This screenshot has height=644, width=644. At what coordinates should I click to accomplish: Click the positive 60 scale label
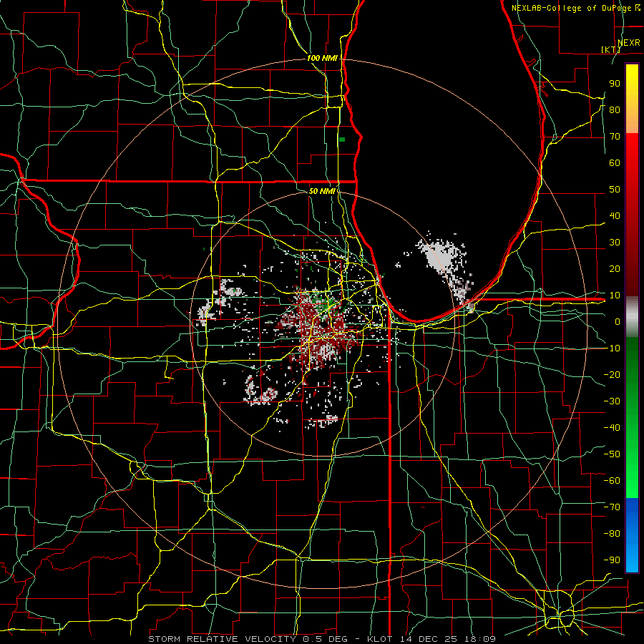point(615,162)
